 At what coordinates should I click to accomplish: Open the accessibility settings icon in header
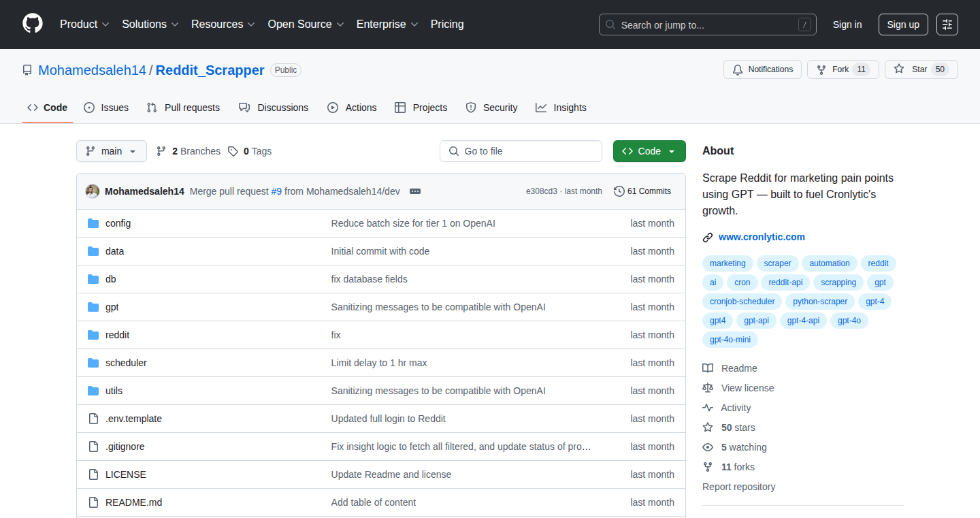[947, 25]
